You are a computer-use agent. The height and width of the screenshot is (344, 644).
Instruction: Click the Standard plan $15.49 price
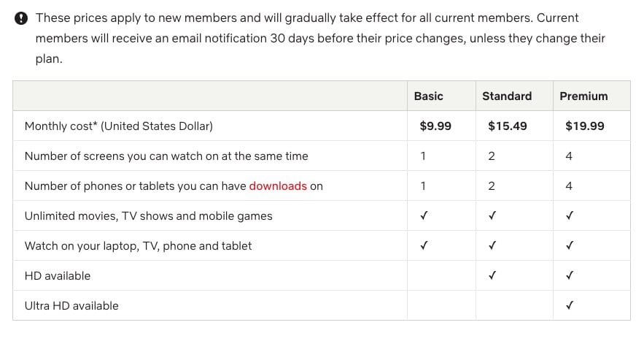[x=508, y=126]
